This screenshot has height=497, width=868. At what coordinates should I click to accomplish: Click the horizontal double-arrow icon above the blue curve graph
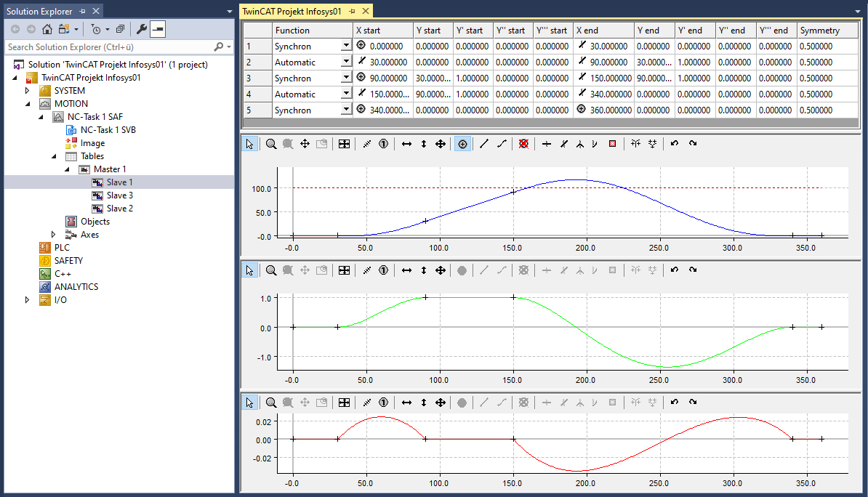pos(406,144)
